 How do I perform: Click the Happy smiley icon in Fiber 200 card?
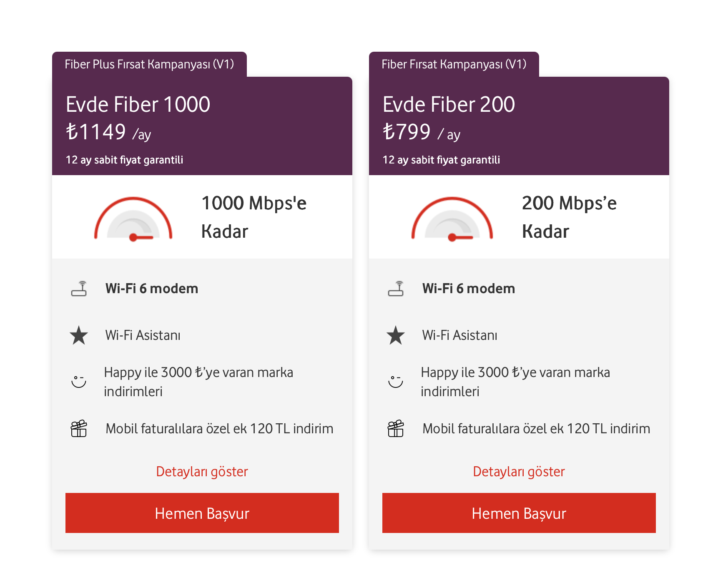[396, 382]
